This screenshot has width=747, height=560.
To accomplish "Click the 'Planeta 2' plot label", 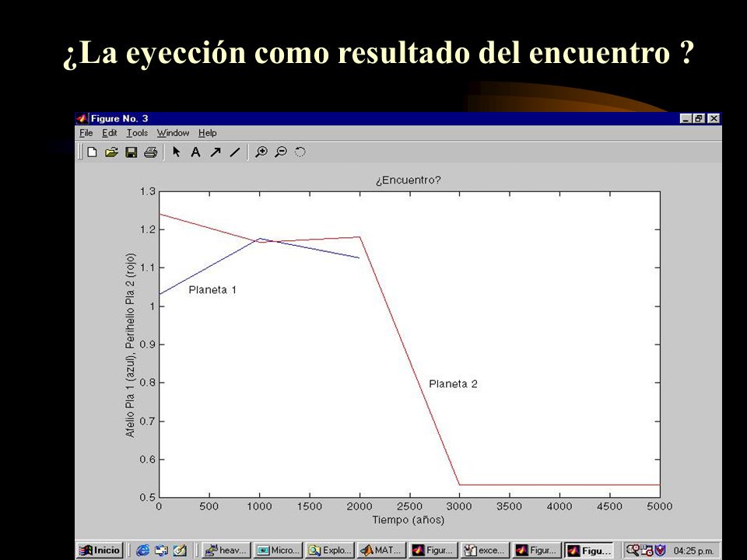I will pos(453,383).
